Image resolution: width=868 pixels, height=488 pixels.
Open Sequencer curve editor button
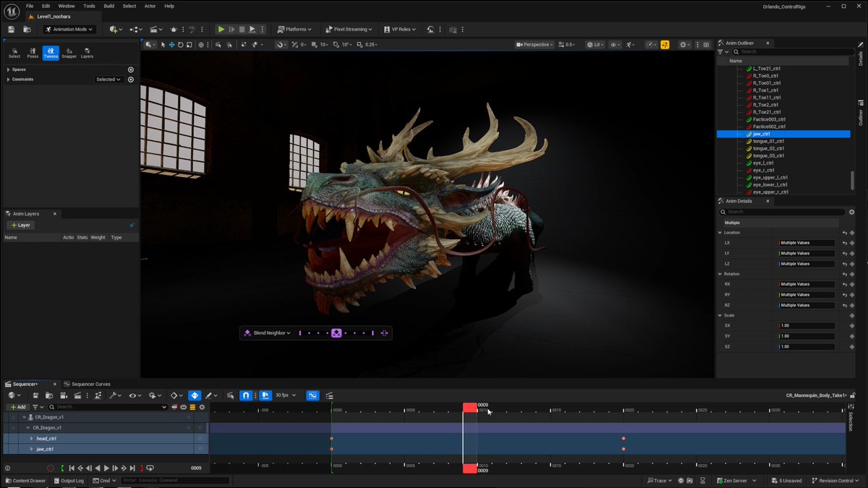[x=312, y=395]
